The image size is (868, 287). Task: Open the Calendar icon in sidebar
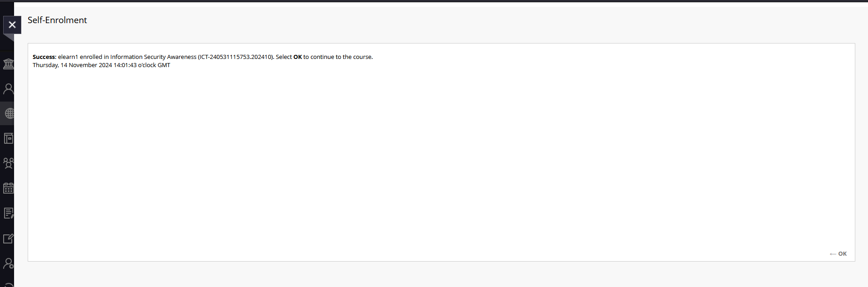pos(8,188)
